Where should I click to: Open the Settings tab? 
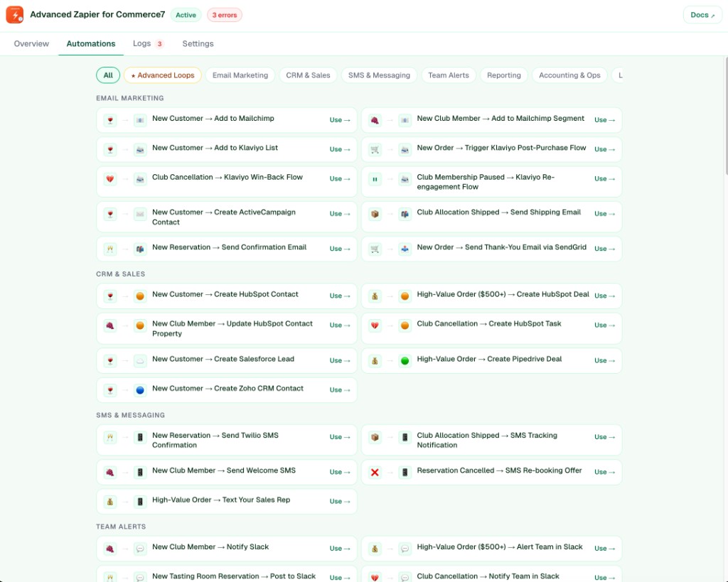[198, 43]
